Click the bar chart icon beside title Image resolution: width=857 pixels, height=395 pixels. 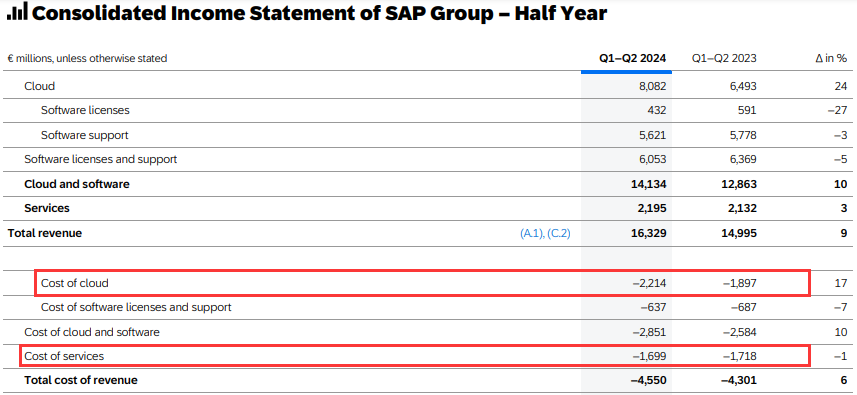click(x=17, y=13)
